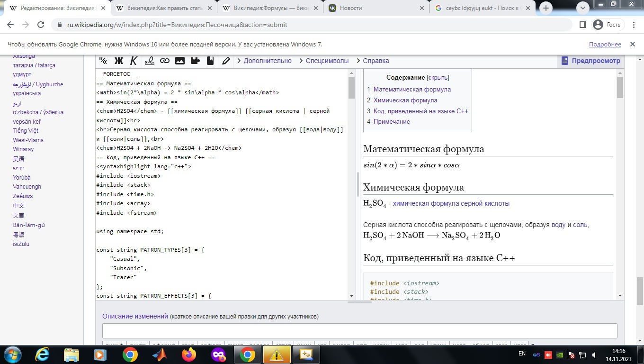644x364 pixels.
Task: Go forward with browser forward arrow
Action: [26, 25]
